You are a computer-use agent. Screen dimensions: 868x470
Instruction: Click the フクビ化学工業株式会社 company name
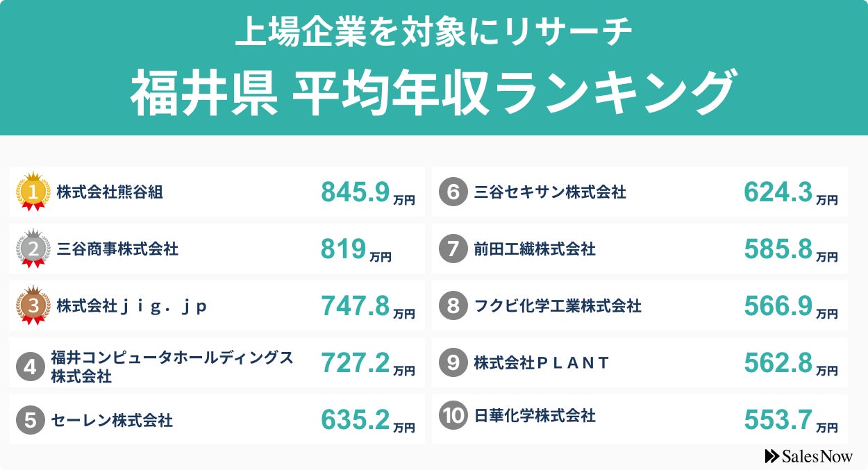[x=557, y=305]
